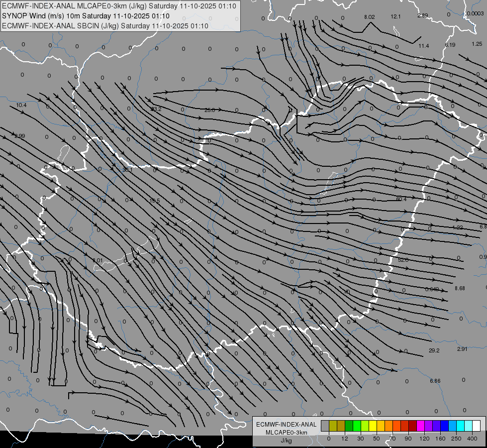Click the map value '60.4'

point(401,199)
